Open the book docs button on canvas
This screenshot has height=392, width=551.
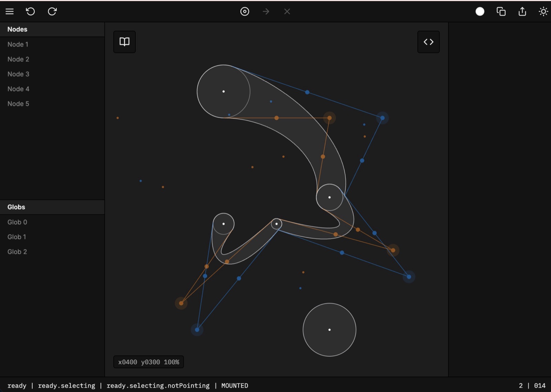click(124, 42)
